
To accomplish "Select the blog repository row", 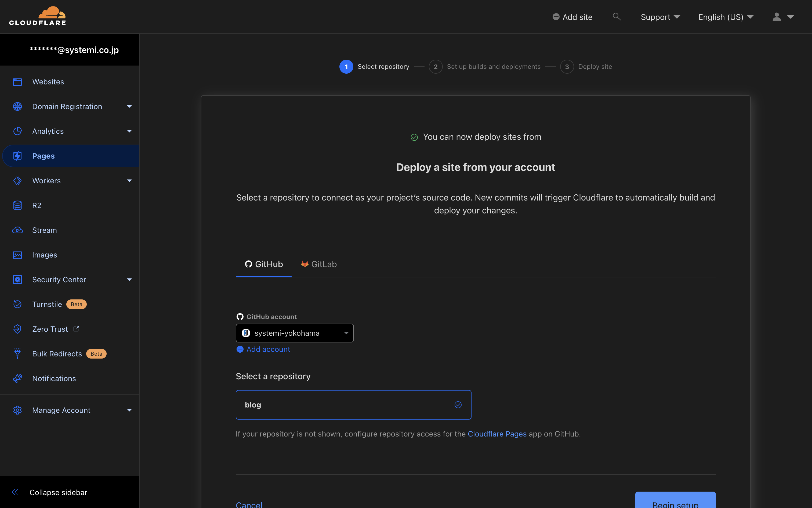I will pyautogui.click(x=353, y=405).
